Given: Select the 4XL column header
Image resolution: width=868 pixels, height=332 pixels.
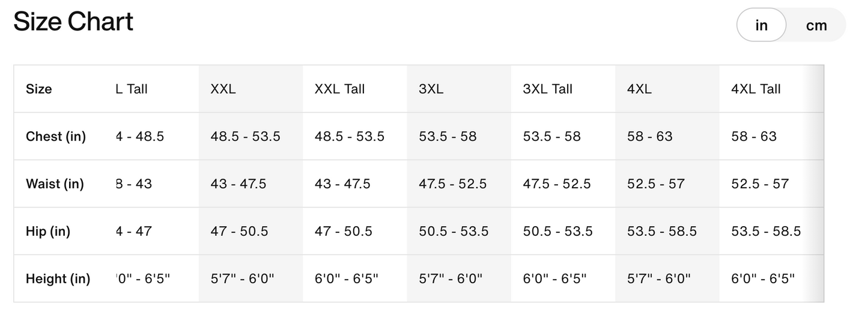Looking at the screenshot, I should click(x=639, y=89).
